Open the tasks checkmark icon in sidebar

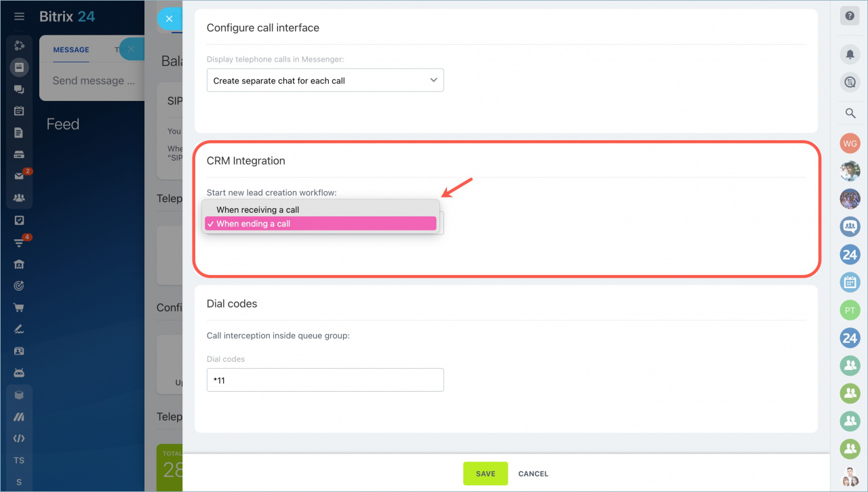(19, 220)
